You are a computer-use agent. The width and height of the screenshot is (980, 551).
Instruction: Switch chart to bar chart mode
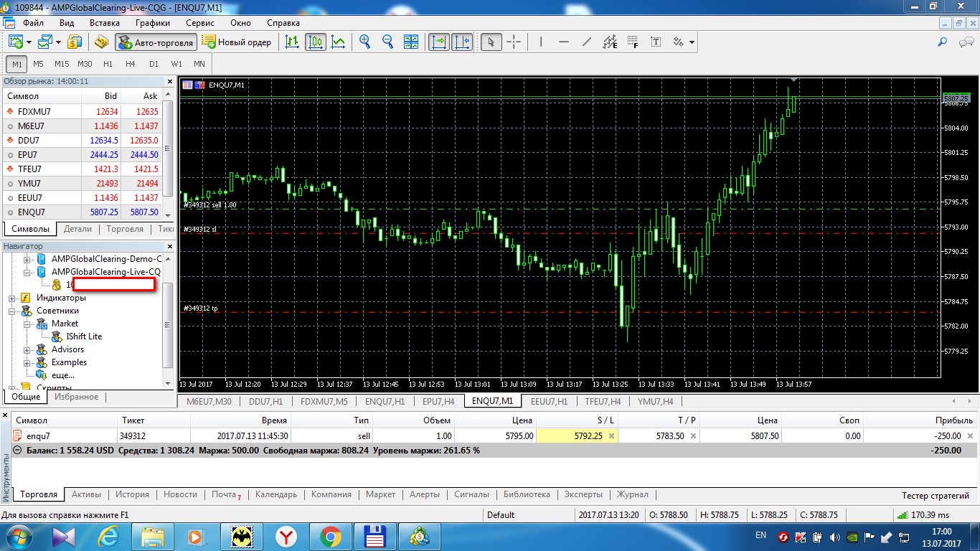[292, 42]
